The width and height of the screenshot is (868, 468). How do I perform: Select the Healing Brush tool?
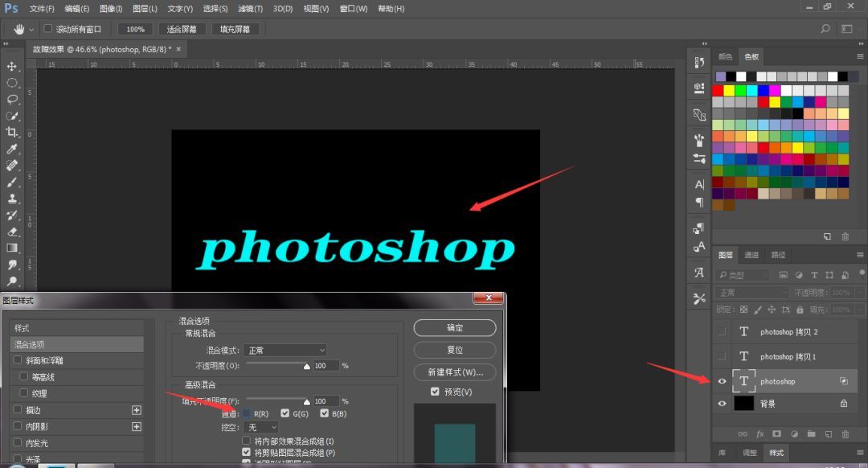11,166
